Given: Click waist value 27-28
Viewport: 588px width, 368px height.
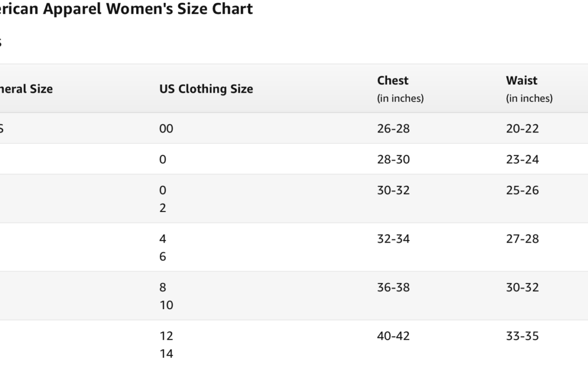Looking at the screenshot, I should pyautogui.click(x=522, y=239).
